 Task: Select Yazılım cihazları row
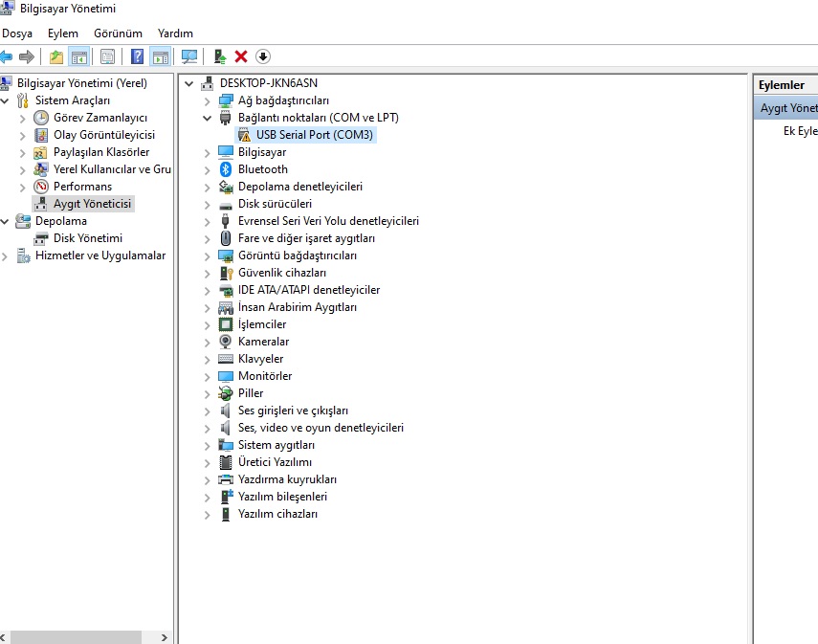tap(277, 514)
